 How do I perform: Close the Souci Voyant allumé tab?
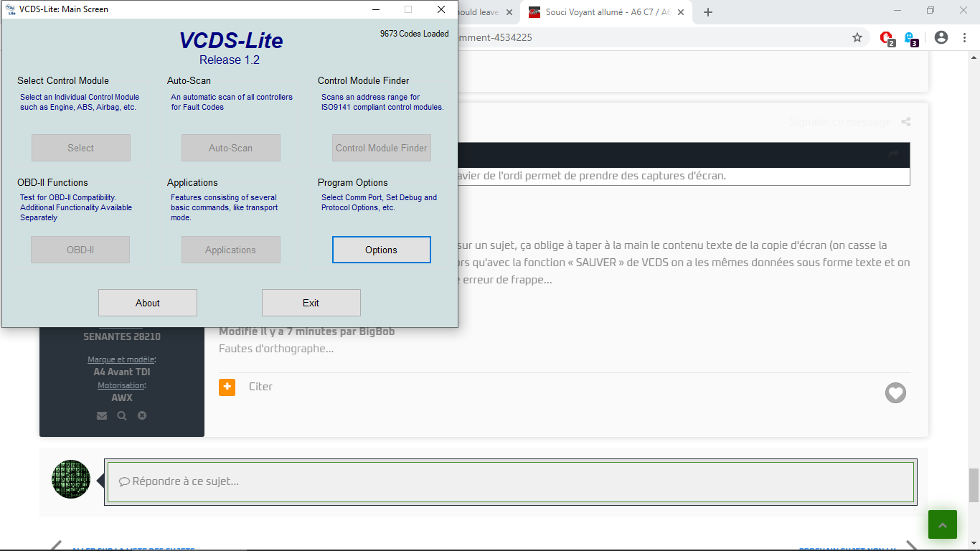click(x=681, y=12)
